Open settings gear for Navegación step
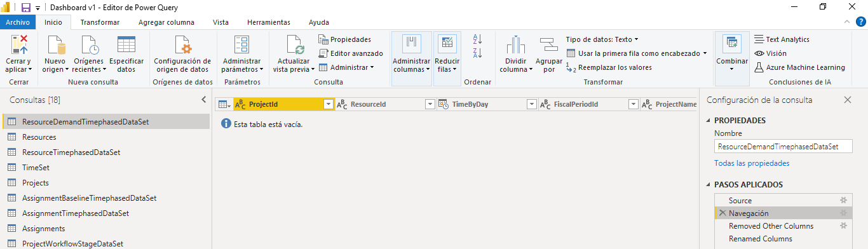 (x=843, y=213)
